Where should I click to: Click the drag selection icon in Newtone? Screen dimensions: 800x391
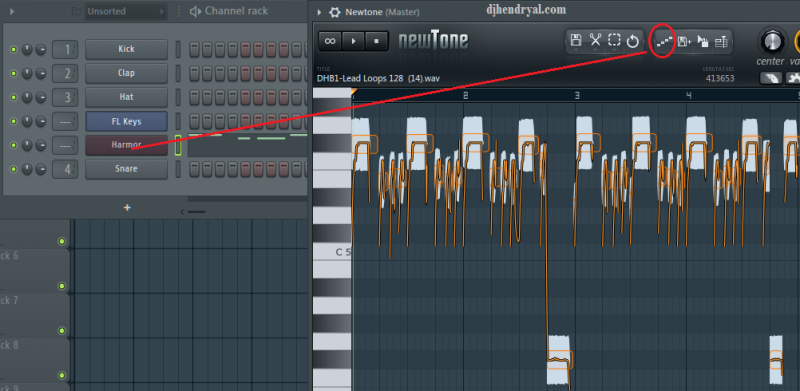point(703,42)
